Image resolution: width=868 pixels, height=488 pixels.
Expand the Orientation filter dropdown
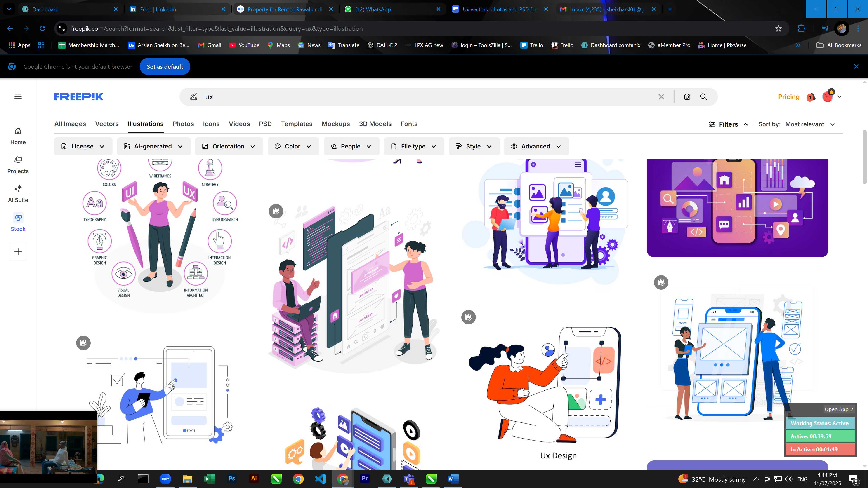click(x=229, y=146)
